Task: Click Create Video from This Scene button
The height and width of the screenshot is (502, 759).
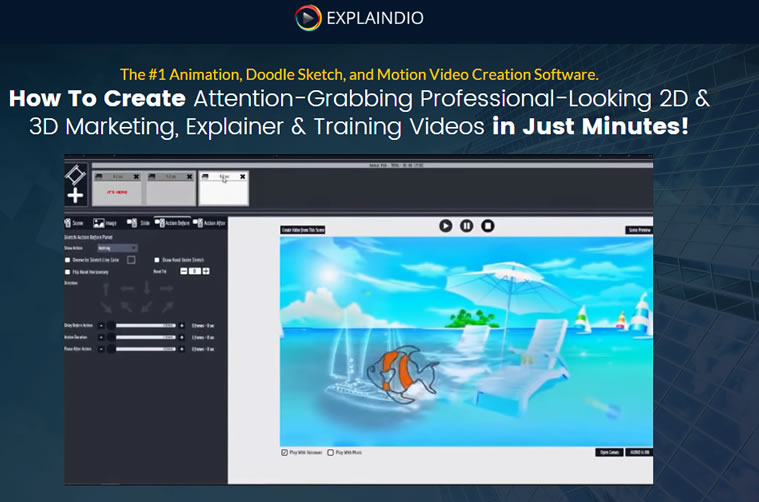Action: (303, 230)
